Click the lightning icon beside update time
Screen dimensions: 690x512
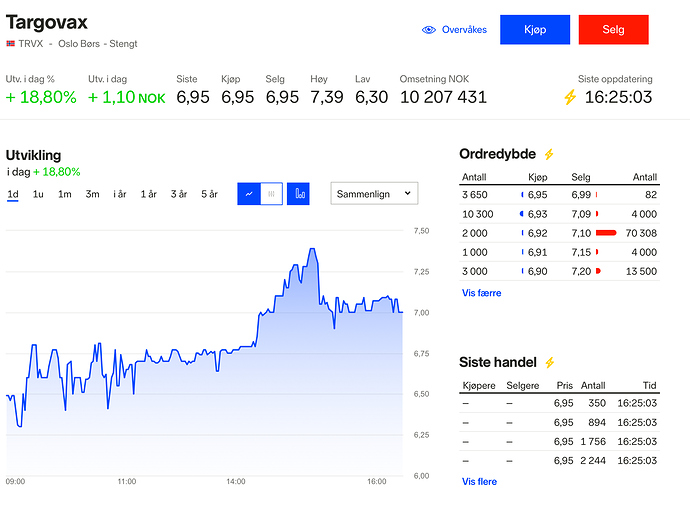(570, 97)
